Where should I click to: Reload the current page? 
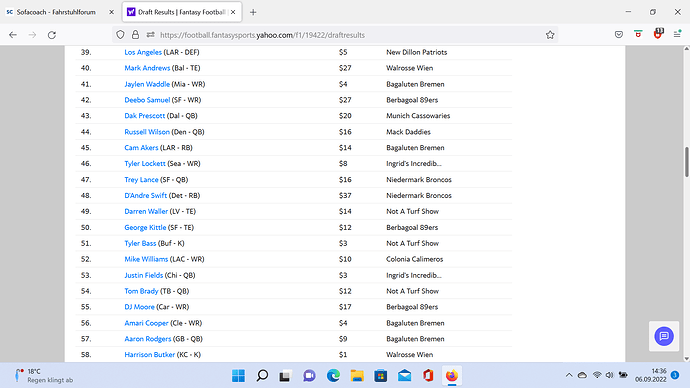[x=52, y=35]
